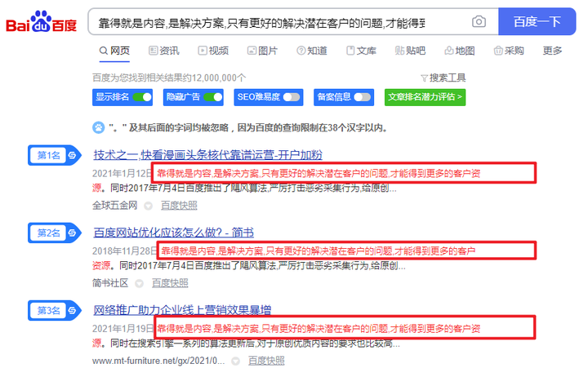
Task: Open the 更多 menu
Action: (552, 51)
